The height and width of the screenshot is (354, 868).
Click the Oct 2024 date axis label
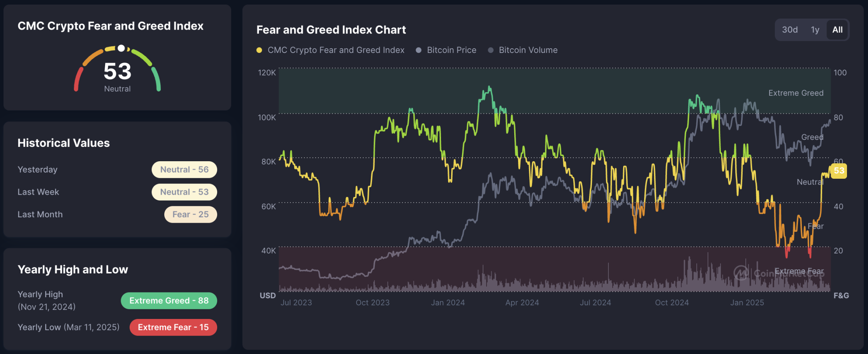672,303
